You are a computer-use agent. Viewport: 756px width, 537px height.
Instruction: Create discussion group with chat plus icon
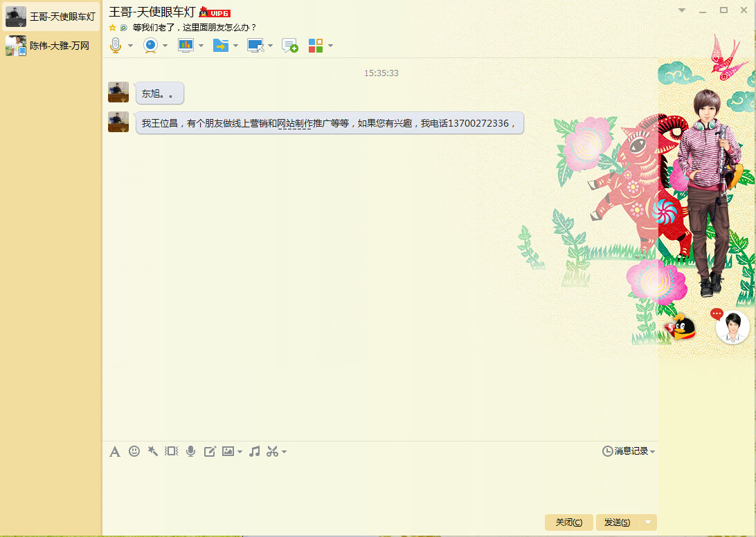[x=290, y=45]
